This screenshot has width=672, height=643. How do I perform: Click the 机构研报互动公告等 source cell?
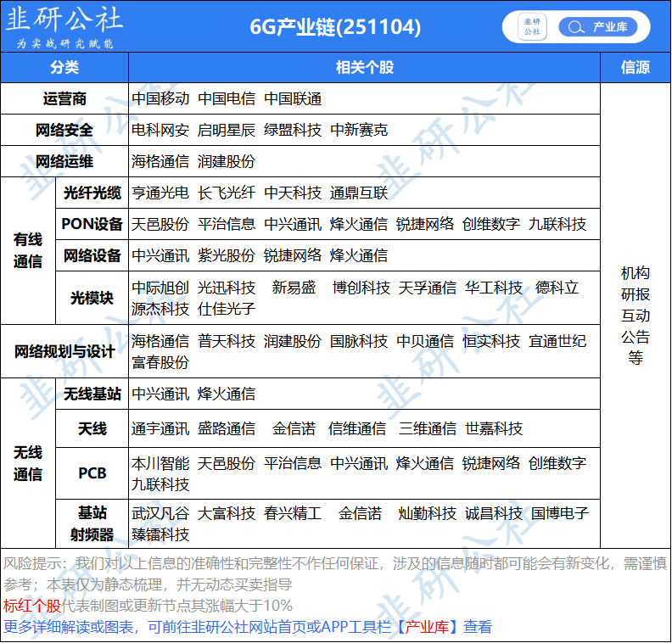point(636,316)
